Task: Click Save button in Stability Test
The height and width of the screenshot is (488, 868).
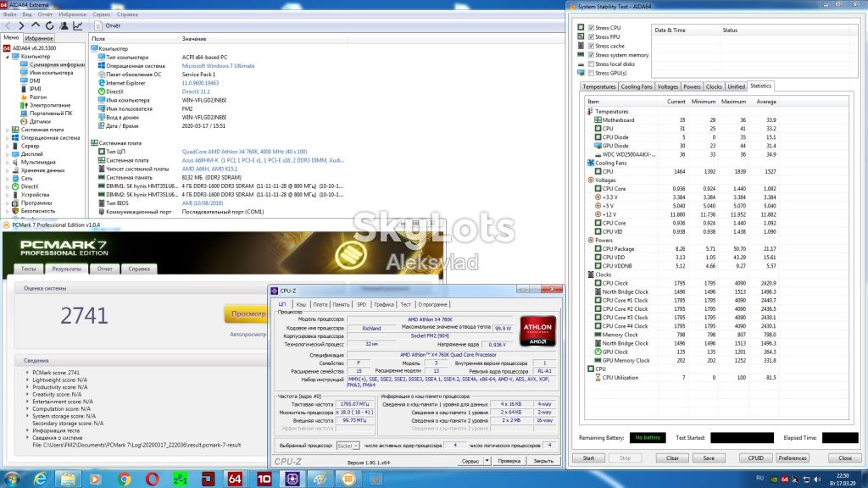Action: (x=709, y=458)
